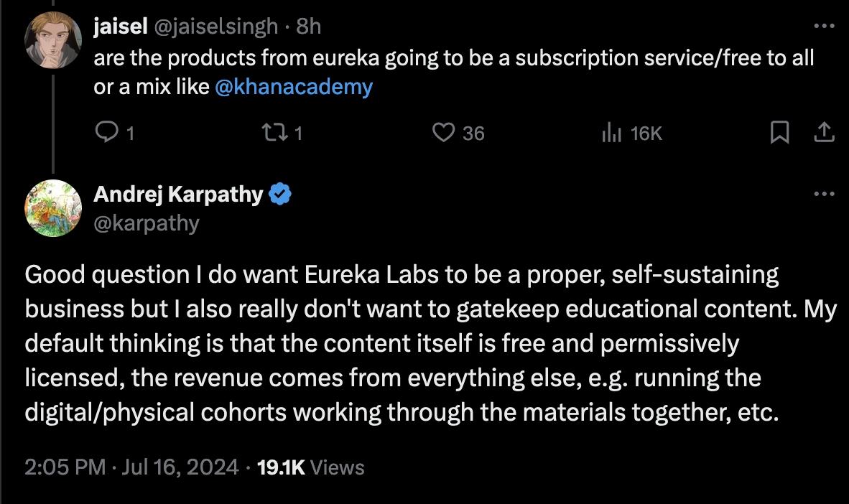Click the 2:05 PM Jul 16, 2024 timestamp
849x504 pixels.
131,467
